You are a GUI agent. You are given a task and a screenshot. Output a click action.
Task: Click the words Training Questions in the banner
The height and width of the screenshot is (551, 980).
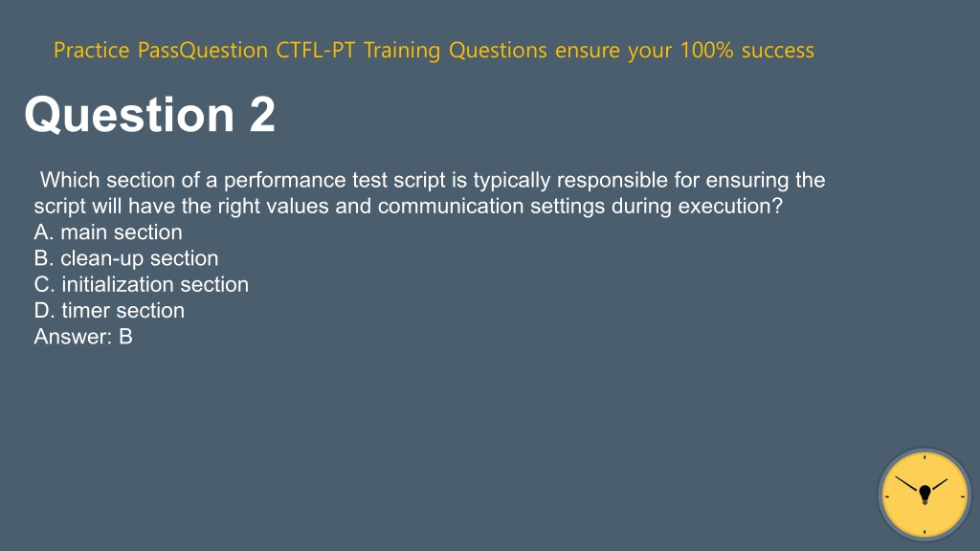pyautogui.click(x=455, y=50)
